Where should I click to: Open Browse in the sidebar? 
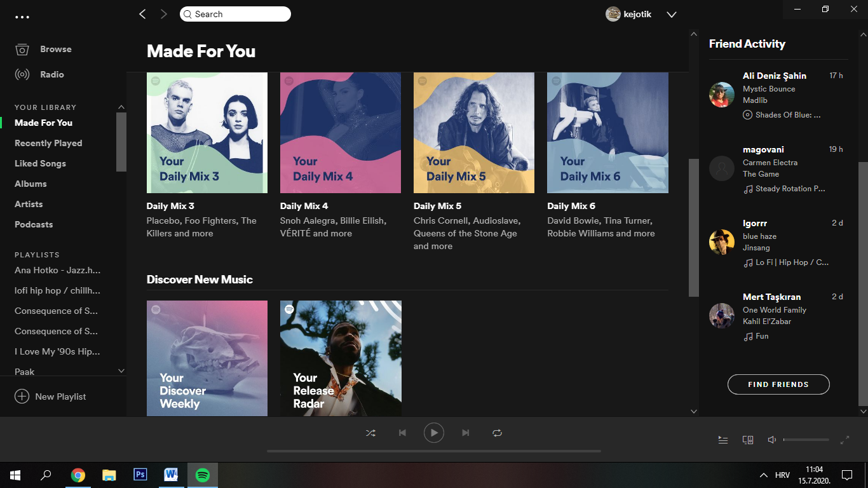pyautogui.click(x=55, y=49)
